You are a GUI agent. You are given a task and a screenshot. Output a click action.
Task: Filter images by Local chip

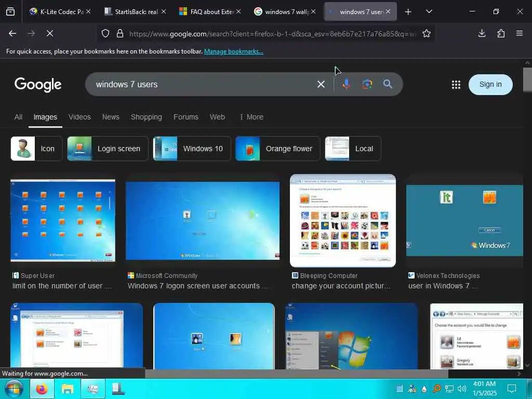click(x=353, y=149)
